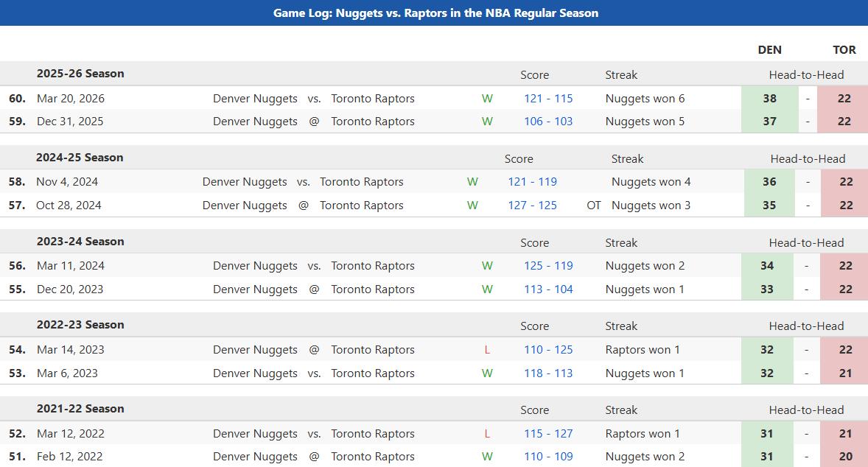Click the 113 - 104 score link
The width and height of the screenshot is (868, 467).
tap(548, 289)
